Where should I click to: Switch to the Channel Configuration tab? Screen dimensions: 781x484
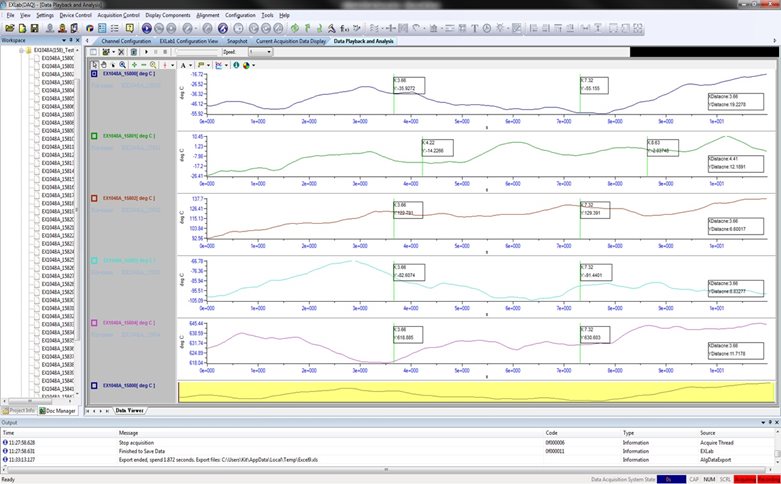(x=126, y=41)
